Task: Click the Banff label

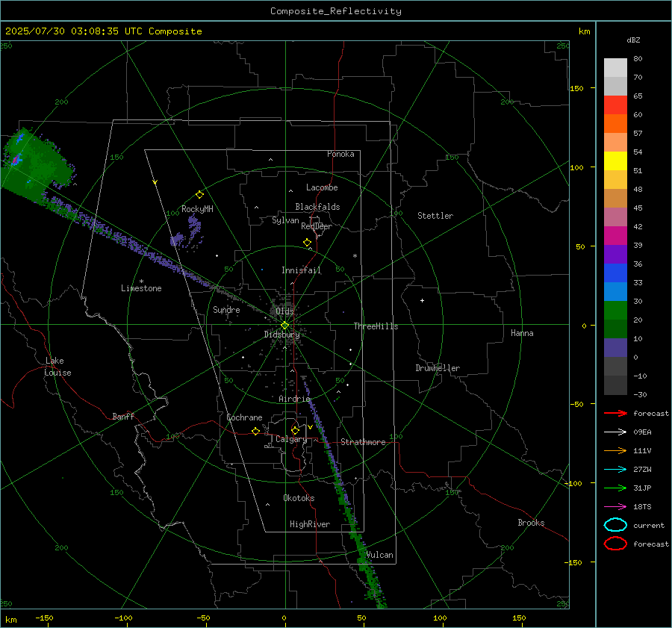Action: 123,416
